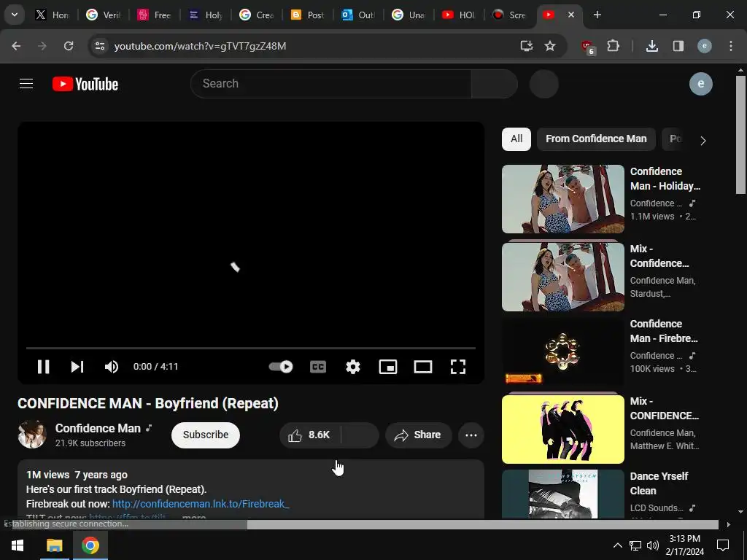Close the current YouTube tab

coord(571,15)
